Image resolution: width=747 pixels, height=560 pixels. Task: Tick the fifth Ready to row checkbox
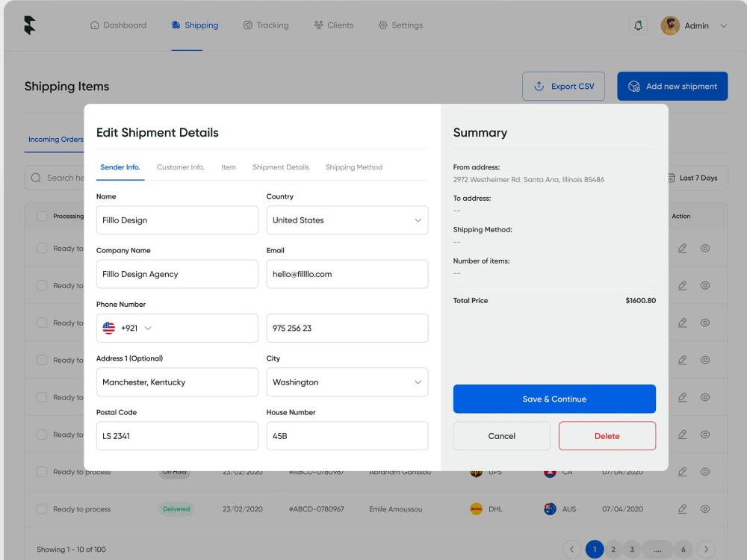[42, 397]
